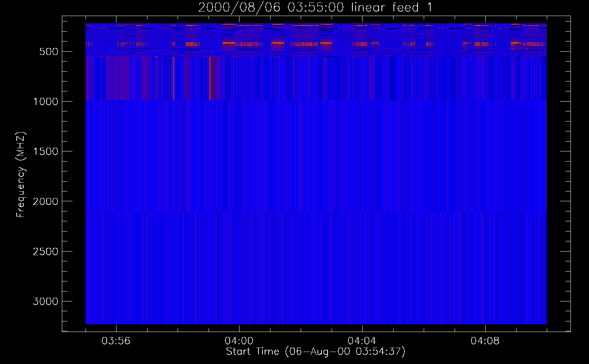Click the 'Frequency (MHZ)' axis label
589x364 pixels.
[21, 175]
